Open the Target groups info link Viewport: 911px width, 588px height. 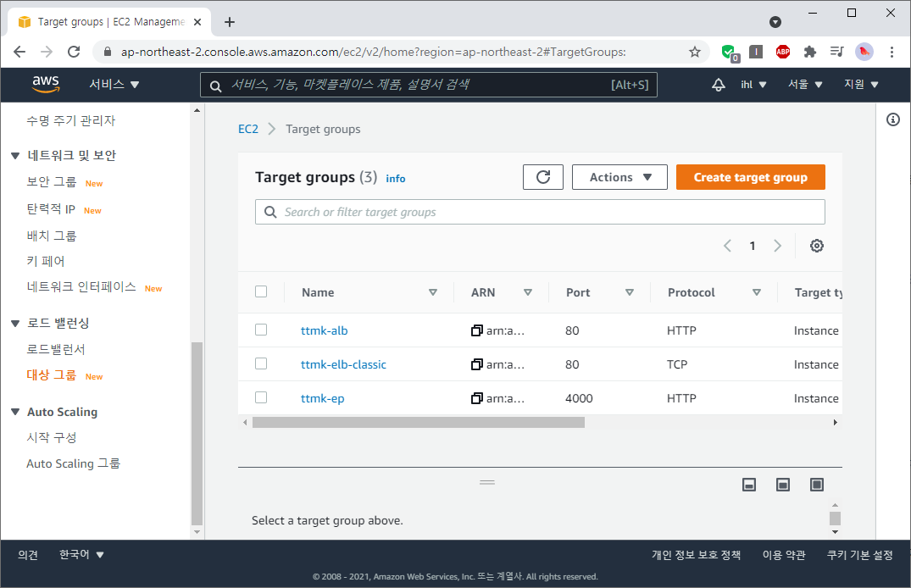click(x=396, y=179)
